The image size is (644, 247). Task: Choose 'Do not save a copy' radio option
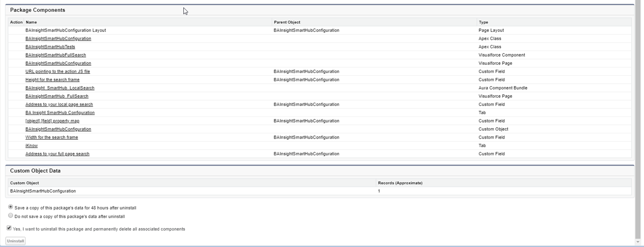(x=10, y=216)
